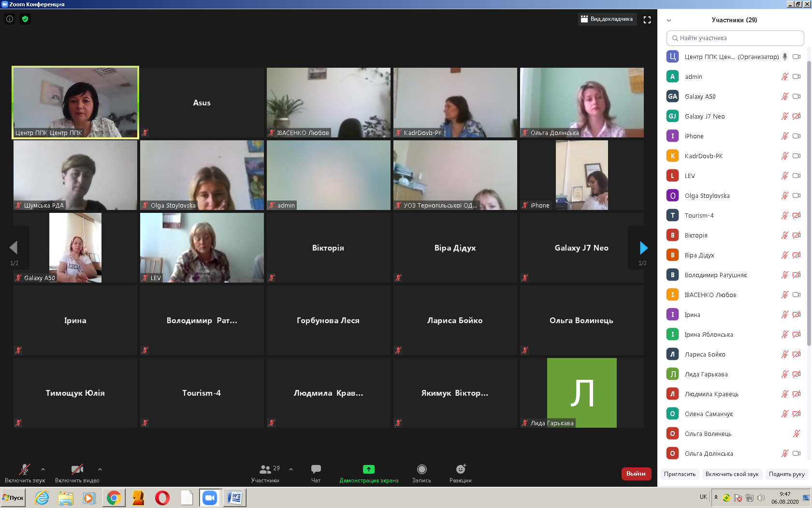
Task: Select Ольга Долінська in participants list
Action: tap(734, 453)
